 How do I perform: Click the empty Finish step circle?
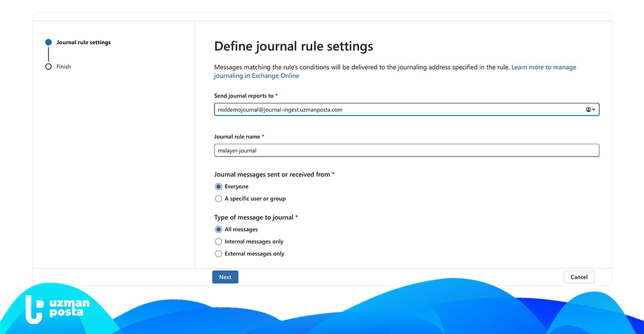49,67
